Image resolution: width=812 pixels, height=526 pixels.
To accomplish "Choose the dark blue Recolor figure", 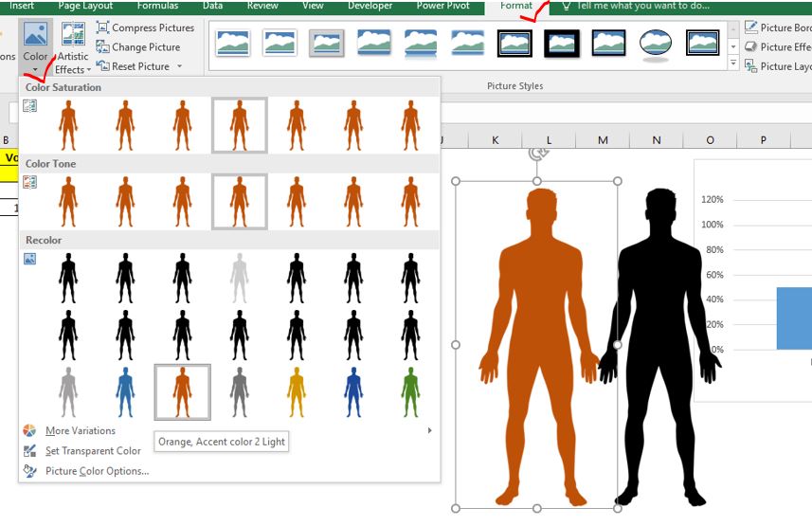I will [353, 392].
